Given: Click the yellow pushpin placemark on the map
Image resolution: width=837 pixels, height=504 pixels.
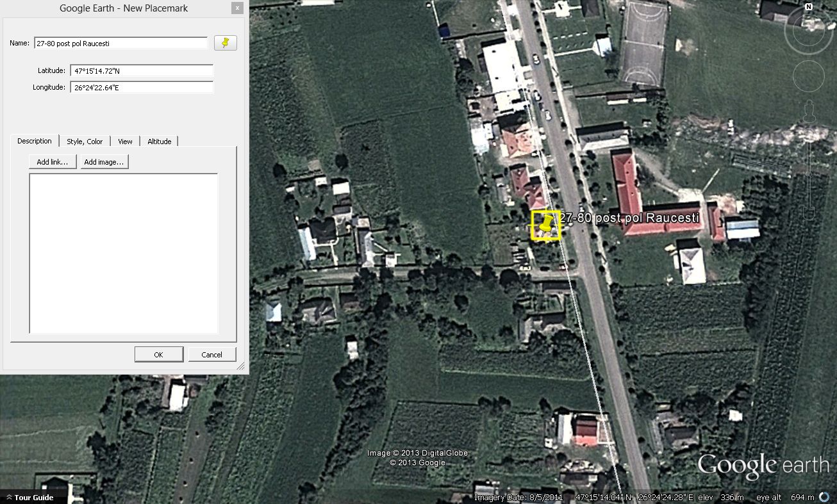Looking at the screenshot, I should click(x=545, y=225).
